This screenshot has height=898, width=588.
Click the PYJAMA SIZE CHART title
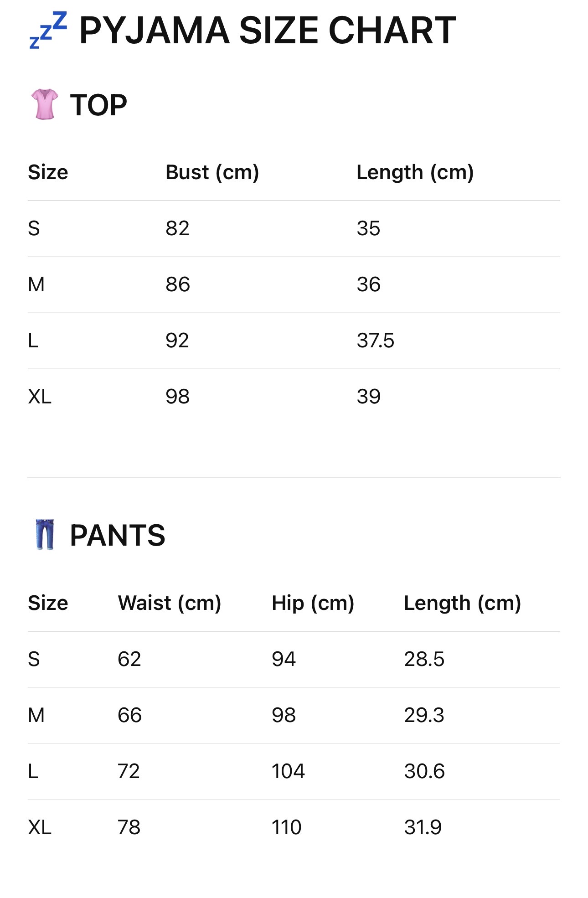coord(268,31)
